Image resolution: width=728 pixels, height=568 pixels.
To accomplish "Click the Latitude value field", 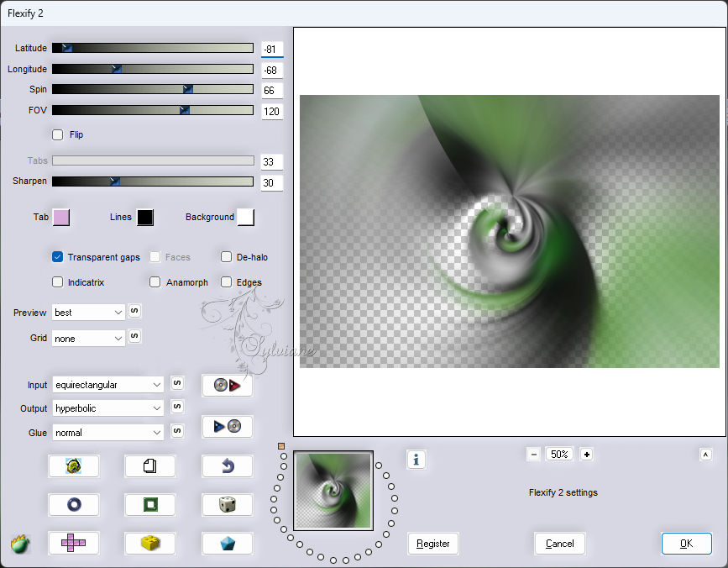I will [x=272, y=50].
